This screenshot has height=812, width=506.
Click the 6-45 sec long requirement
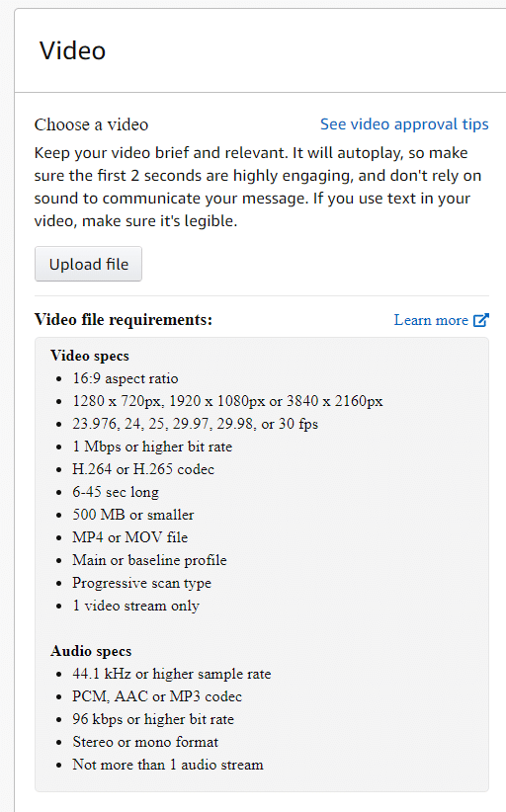click(x=116, y=492)
